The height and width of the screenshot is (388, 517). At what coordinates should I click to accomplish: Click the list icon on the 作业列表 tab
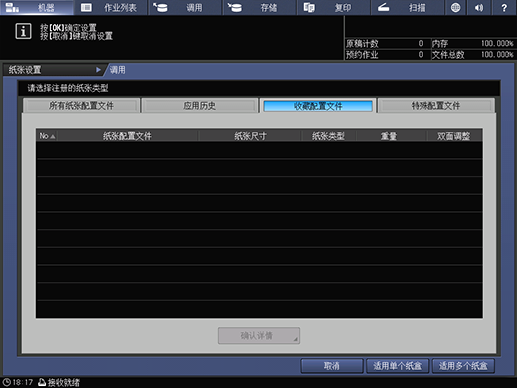pyautogui.click(x=86, y=7)
